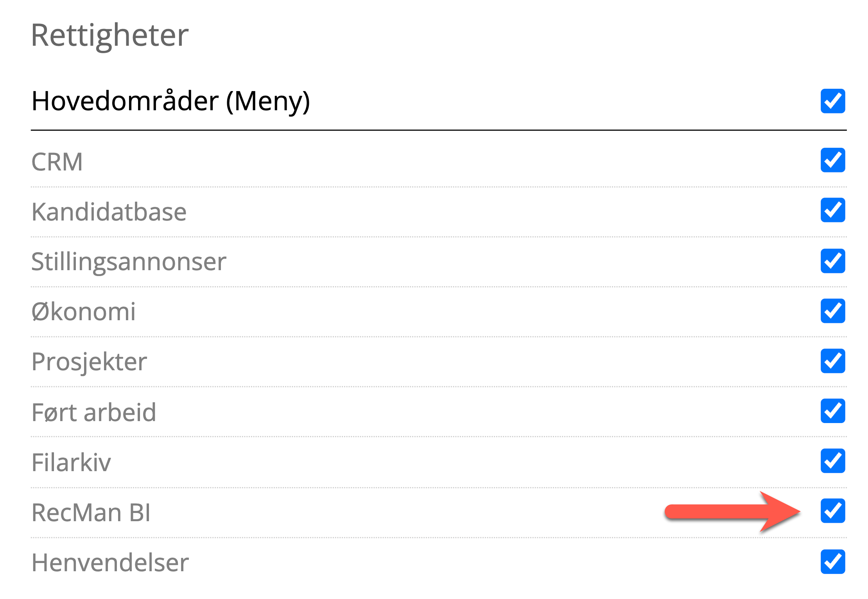Click the Hovedområder (Meny) section heading
The image size is (868, 599).
pos(171,101)
